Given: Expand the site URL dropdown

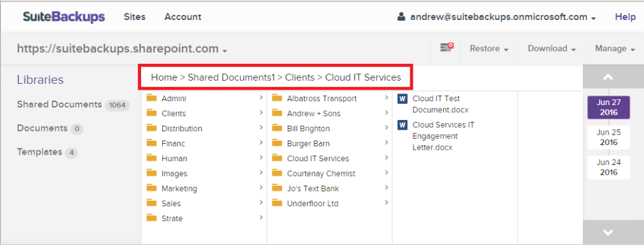Looking at the screenshot, I should [x=122, y=49].
